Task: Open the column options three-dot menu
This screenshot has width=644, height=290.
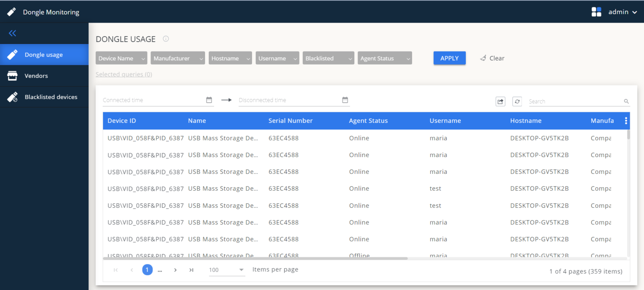Action: tap(626, 120)
